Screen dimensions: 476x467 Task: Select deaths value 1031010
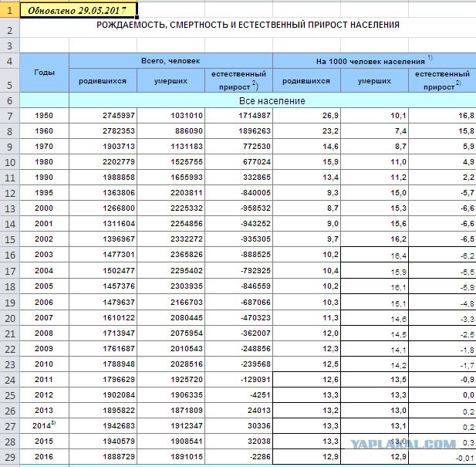tap(171, 116)
